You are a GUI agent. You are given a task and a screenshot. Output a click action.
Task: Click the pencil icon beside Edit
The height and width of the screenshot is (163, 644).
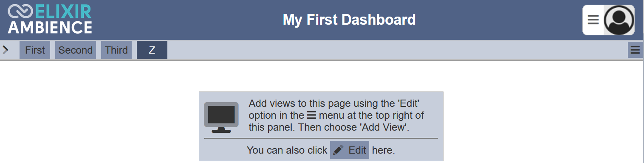pos(339,150)
